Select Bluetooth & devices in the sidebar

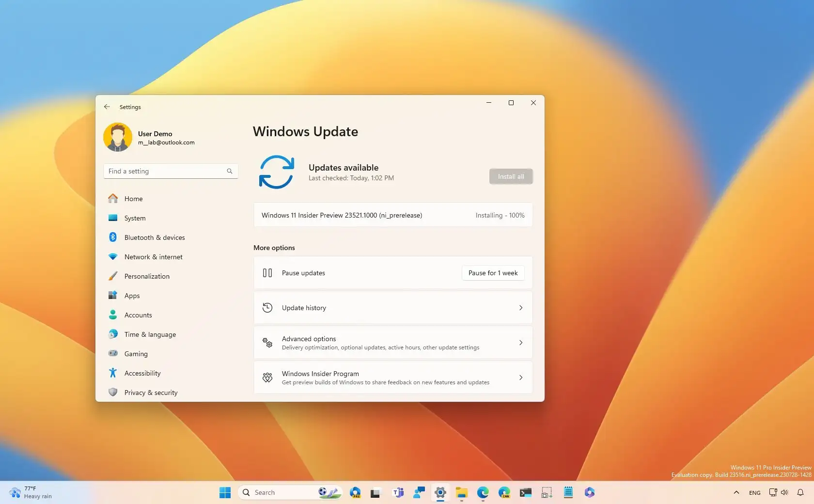(154, 237)
